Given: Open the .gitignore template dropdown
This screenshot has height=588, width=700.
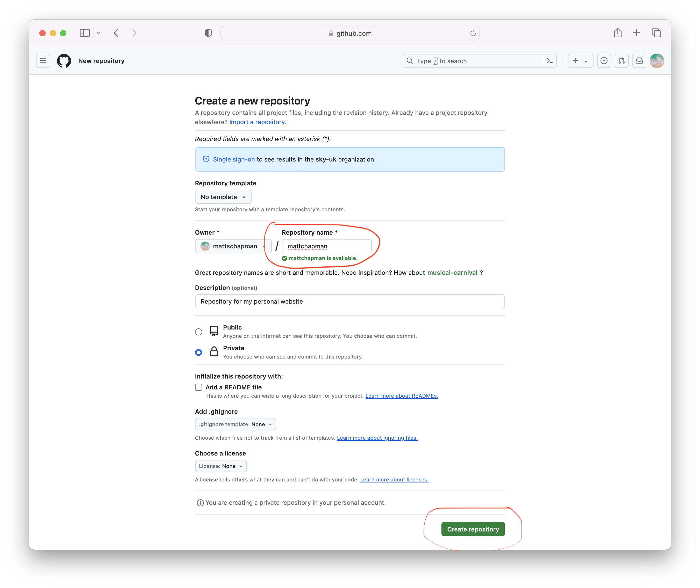Looking at the screenshot, I should click(x=235, y=424).
